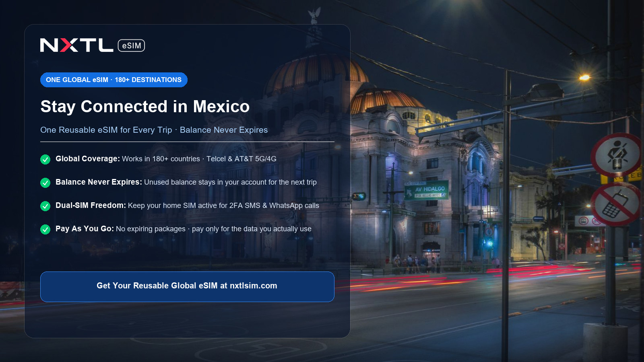Click the Pay As You Go feature text
Viewport: 644px width, 362px height.
(184, 229)
